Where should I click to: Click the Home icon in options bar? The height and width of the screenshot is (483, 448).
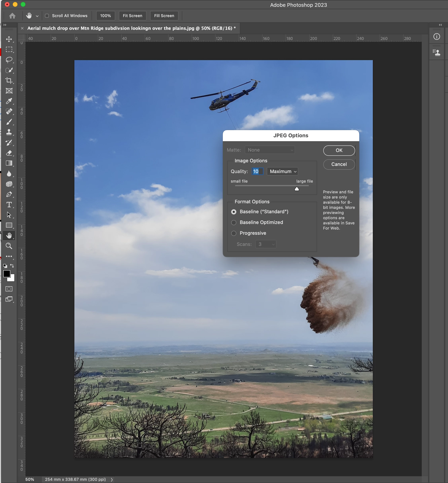12,16
